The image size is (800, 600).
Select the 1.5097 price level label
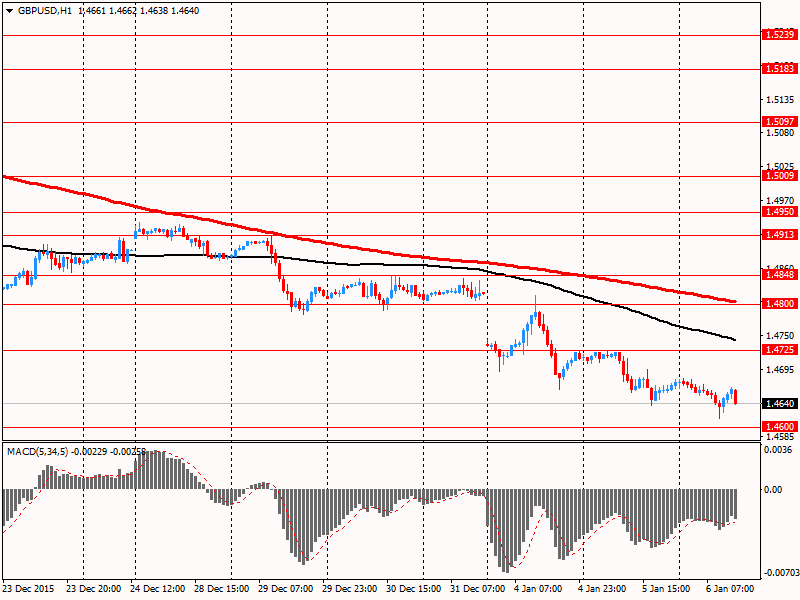click(x=780, y=121)
